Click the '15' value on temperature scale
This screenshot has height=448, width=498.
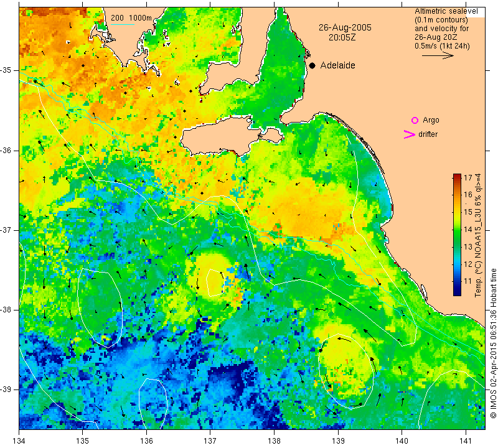click(x=468, y=212)
